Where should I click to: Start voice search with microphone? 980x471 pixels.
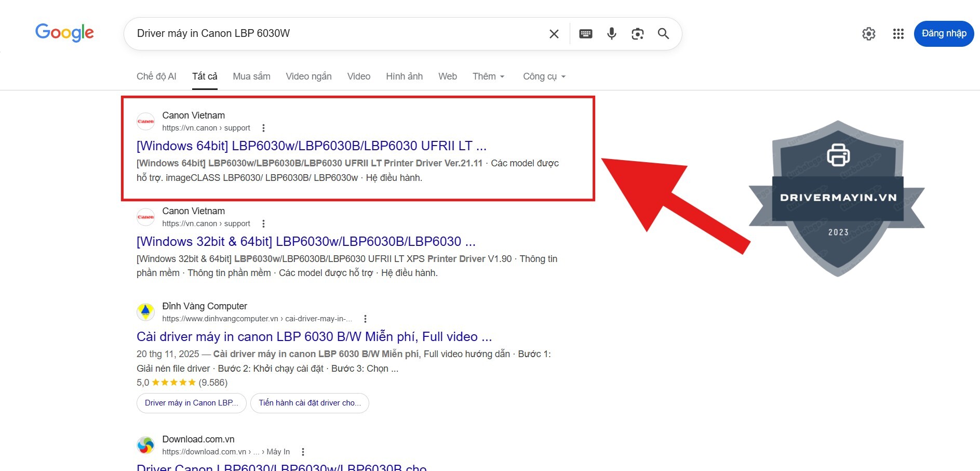611,34
